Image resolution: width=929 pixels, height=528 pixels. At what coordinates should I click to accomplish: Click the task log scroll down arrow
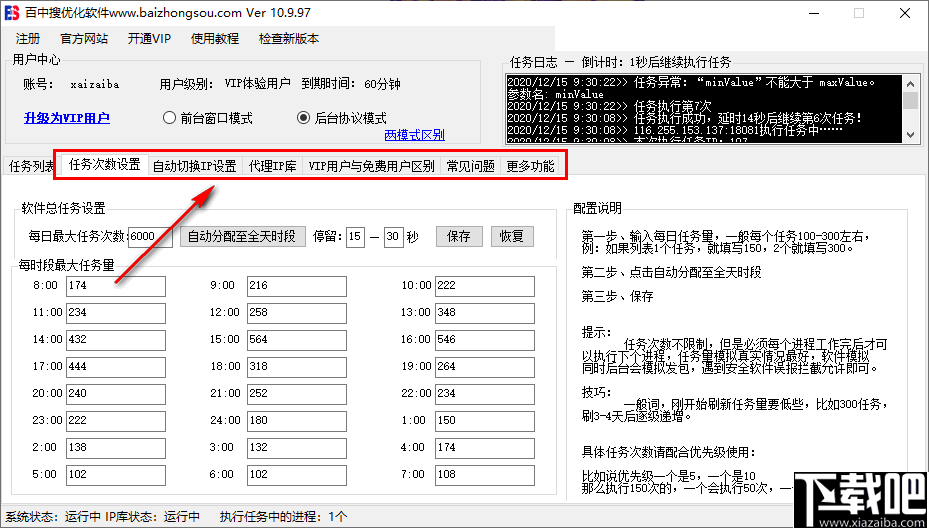[x=911, y=136]
